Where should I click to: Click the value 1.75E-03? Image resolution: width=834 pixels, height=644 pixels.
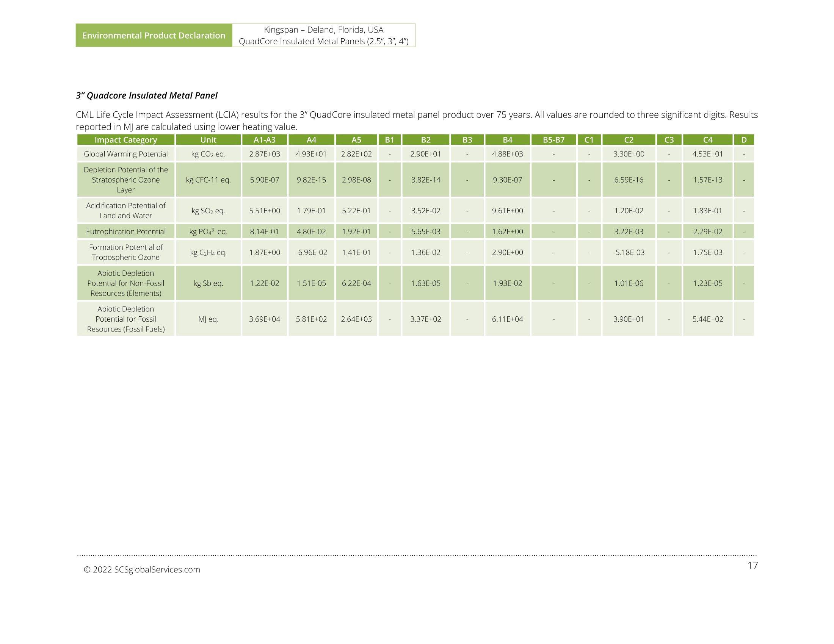708,252
